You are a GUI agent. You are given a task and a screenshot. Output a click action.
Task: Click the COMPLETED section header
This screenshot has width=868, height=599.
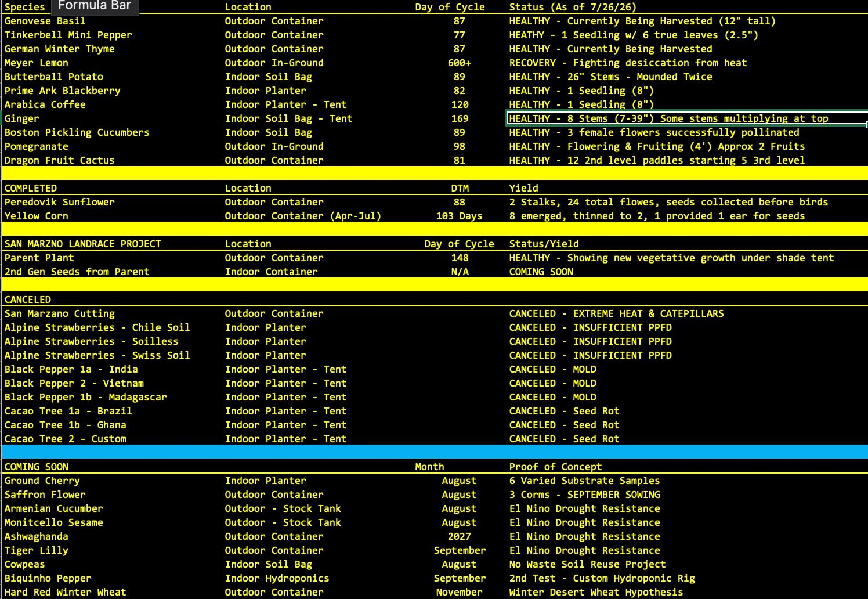tap(30, 188)
